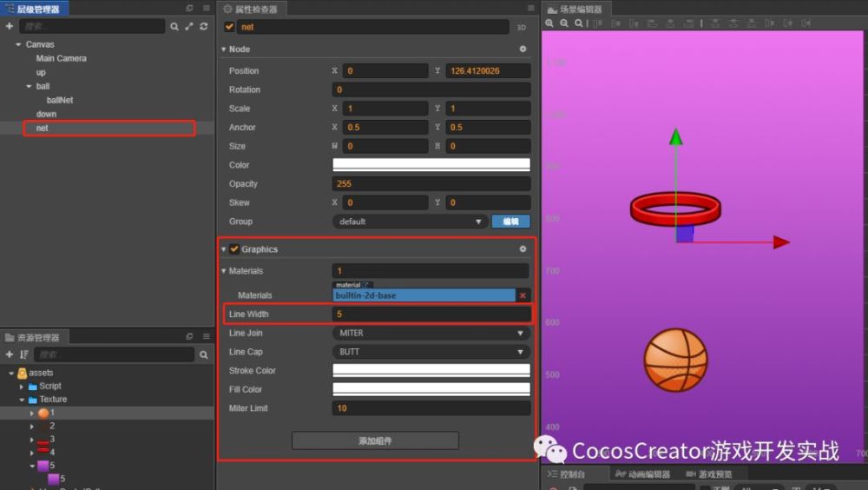
Task: Open the Line Cap dropdown
Action: pos(431,352)
